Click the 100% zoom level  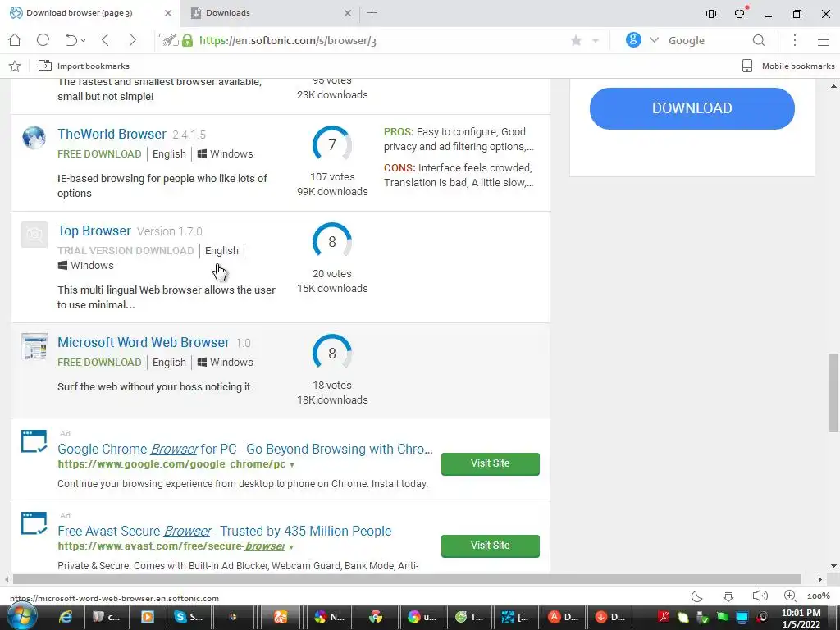click(819, 596)
